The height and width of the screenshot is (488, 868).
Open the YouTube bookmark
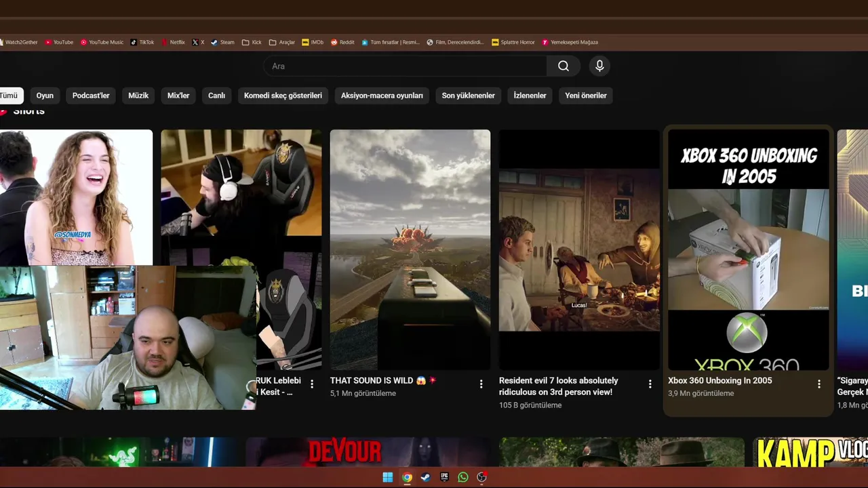(59, 42)
